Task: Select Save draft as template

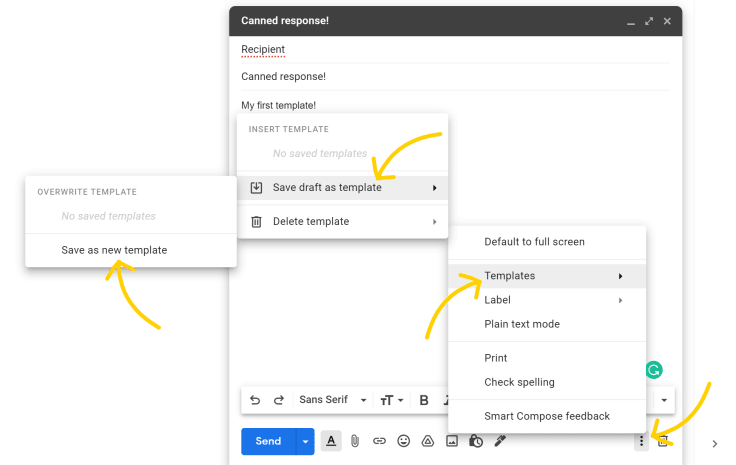Action: pyautogui.click(x=343, y=188)
